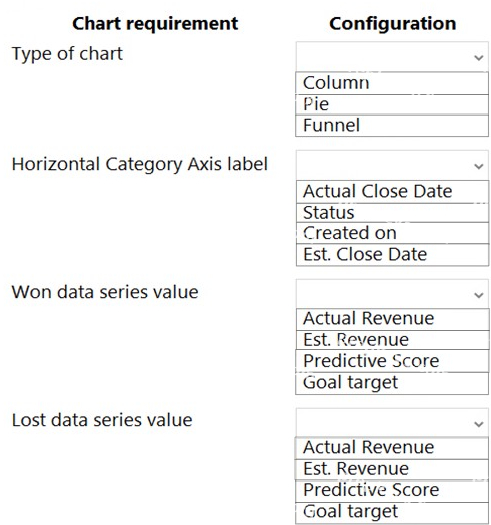Image resolution: width=491 pixels, height=525 pixels.
Task: Click the Type of chart chevron arrow
Action: pos(479,58)
